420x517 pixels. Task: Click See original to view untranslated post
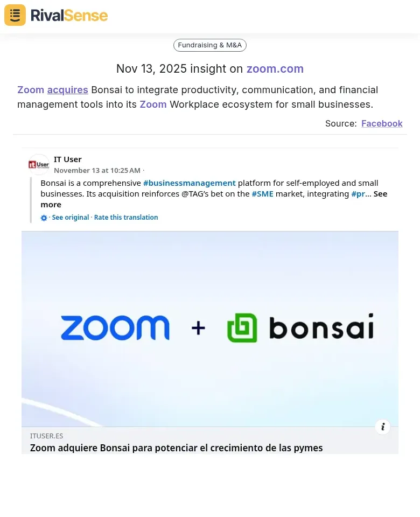70,217
